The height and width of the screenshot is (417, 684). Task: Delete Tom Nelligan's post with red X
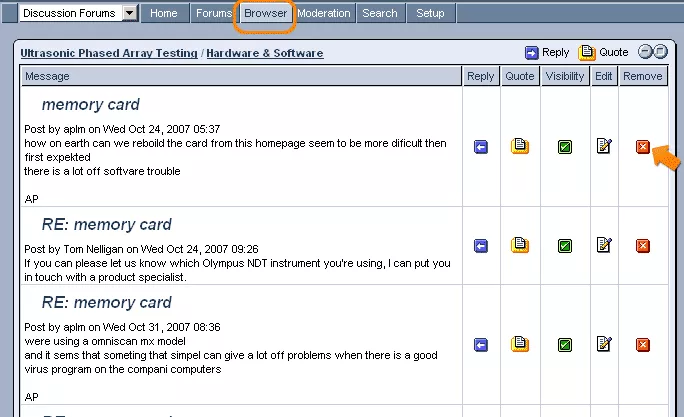pyautogui.click(x=643, y=245)
